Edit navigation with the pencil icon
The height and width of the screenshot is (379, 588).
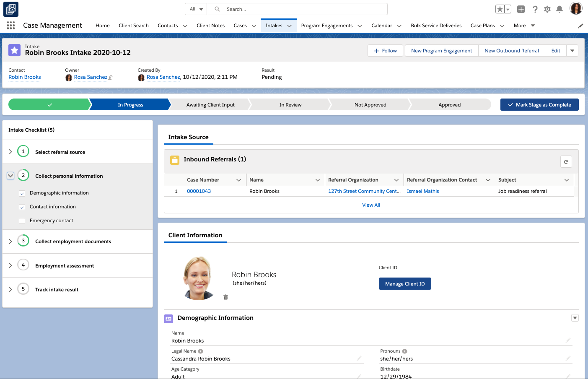click(580, 26)
